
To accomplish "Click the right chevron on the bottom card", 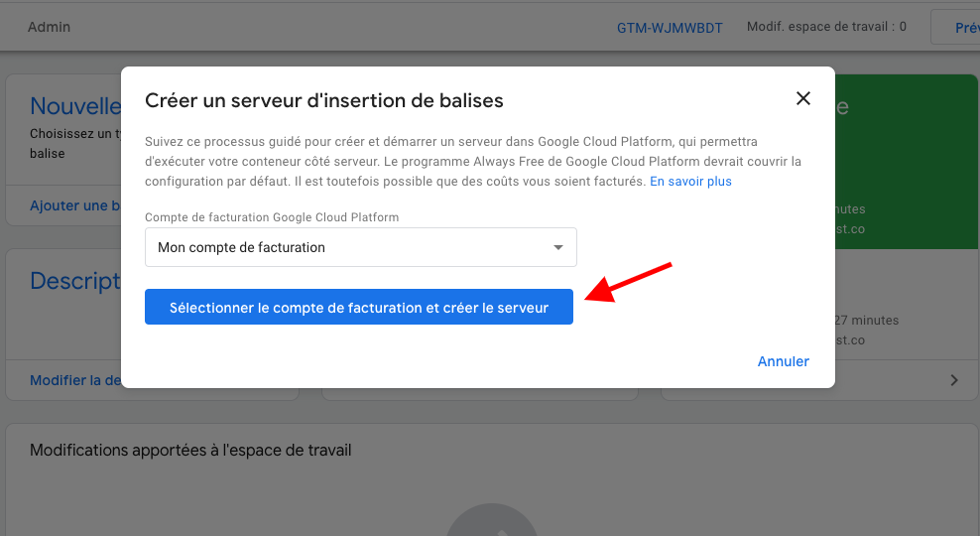I will [x=954, y=380].
